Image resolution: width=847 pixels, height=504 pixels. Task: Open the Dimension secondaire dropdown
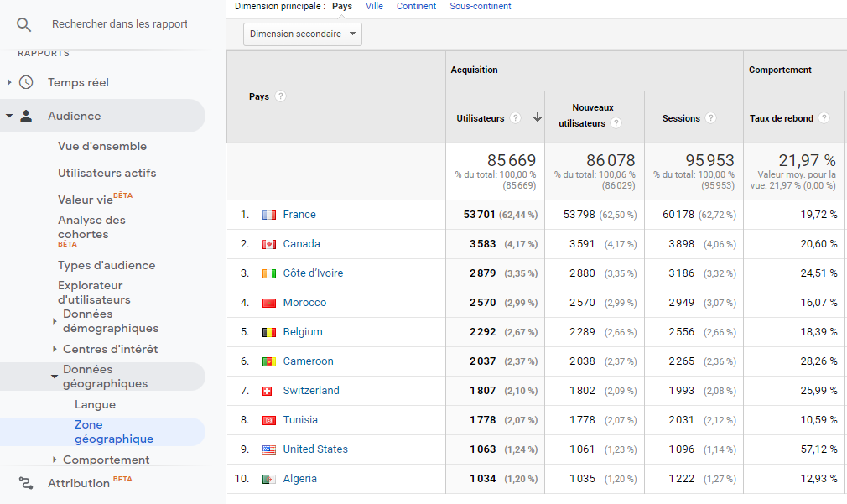tap(301, 34)
